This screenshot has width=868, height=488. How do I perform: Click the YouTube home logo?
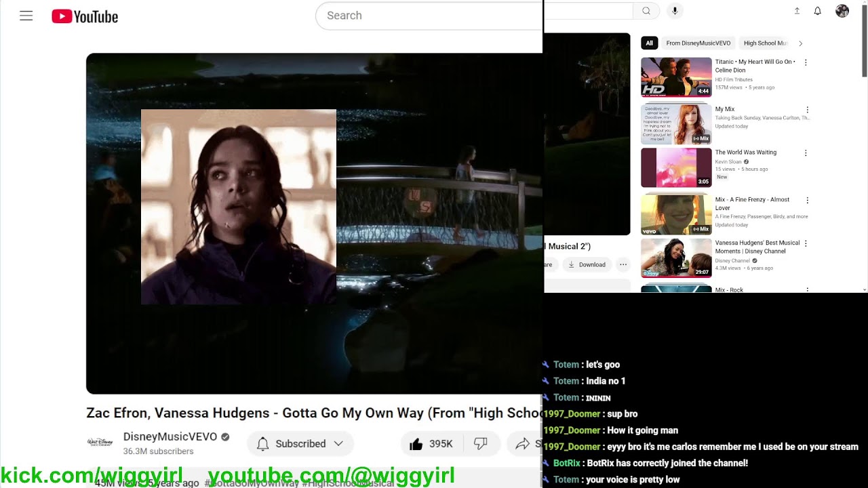[x=85, y=16]
